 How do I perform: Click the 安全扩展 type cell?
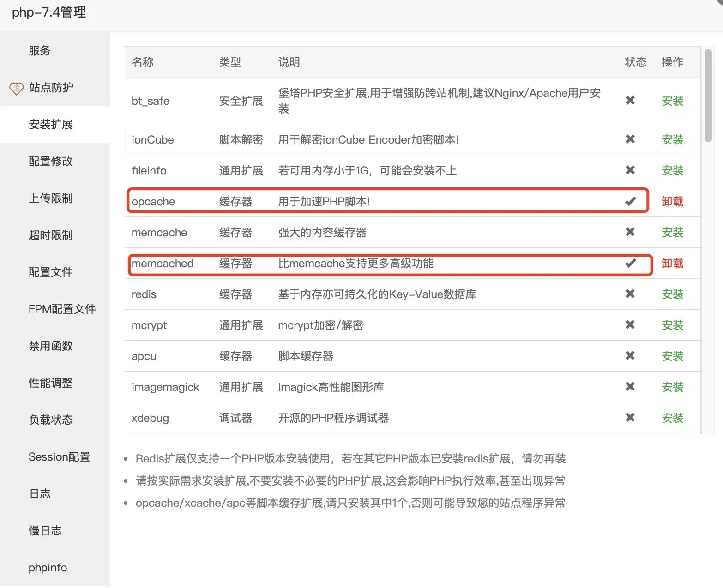click(x=241, y=101)
